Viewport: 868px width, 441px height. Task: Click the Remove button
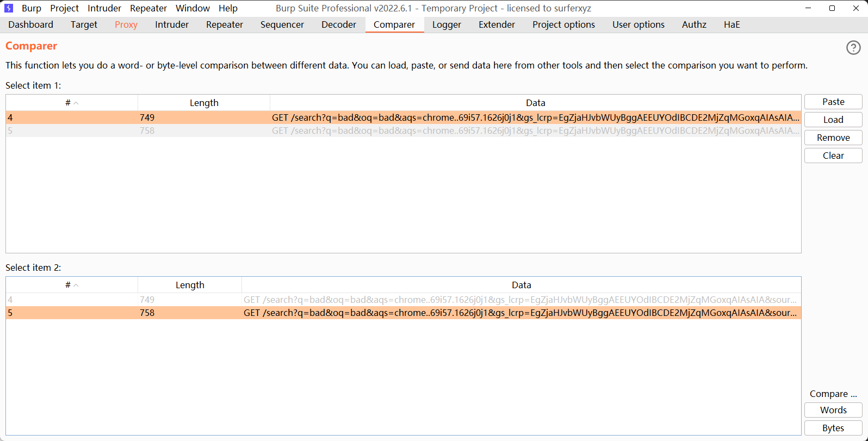(x=833, y=138)
